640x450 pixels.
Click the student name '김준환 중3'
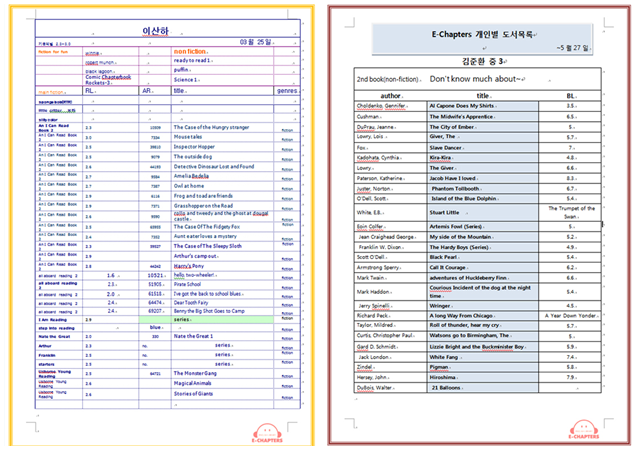point(484,61)
